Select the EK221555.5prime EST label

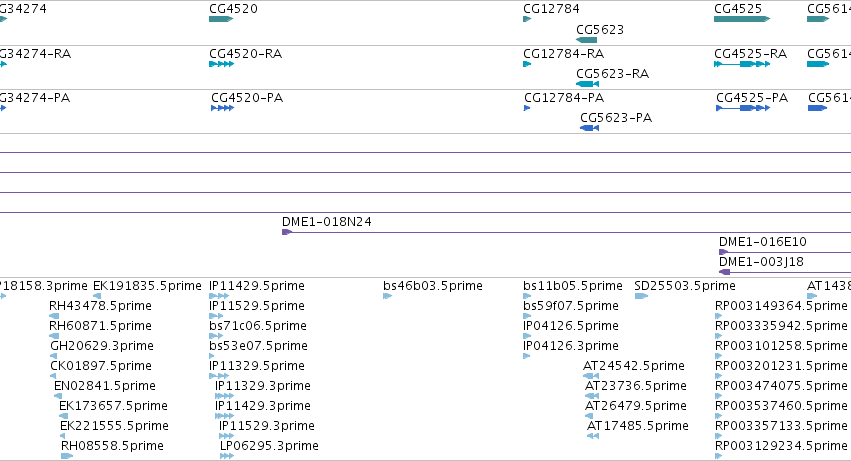114,426
